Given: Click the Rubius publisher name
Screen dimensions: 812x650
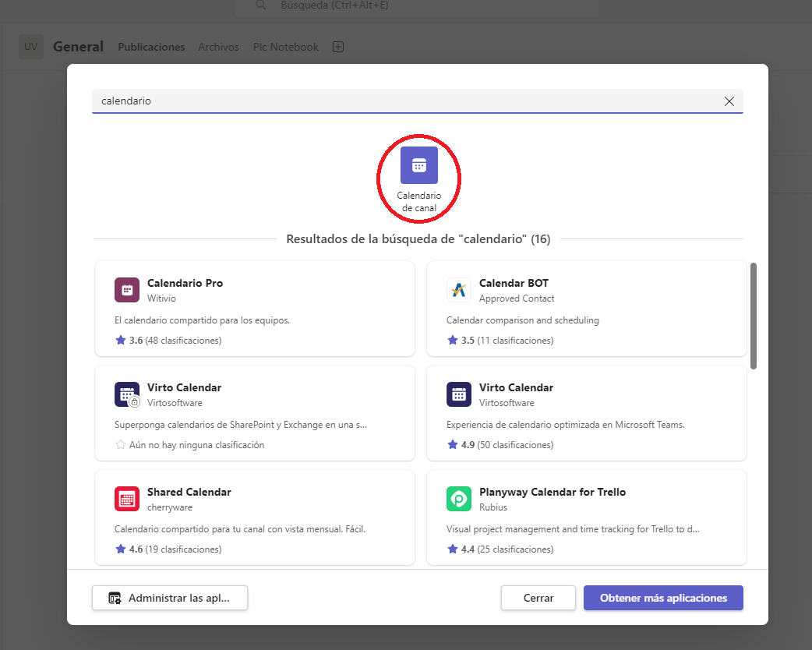Looking at the screenshot, I should [493, 507].
